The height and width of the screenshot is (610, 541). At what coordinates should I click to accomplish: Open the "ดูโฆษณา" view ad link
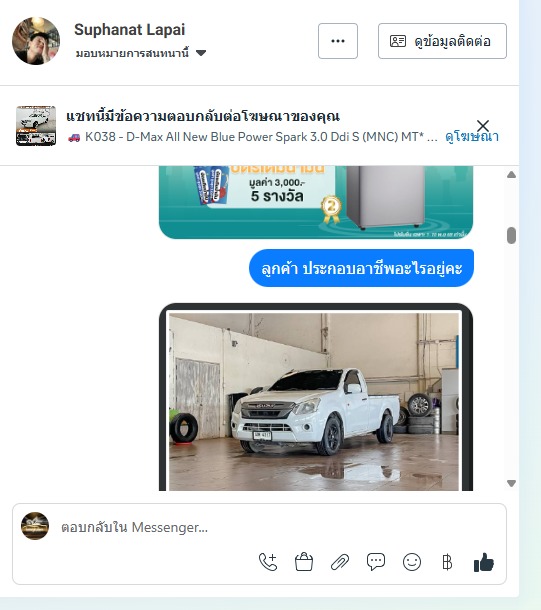pos(472,137)
